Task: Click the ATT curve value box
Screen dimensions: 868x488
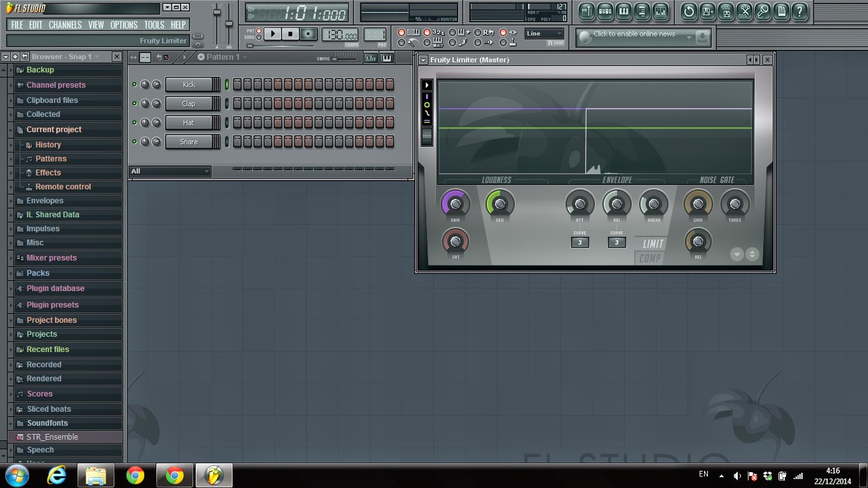Action: point(580,242)
